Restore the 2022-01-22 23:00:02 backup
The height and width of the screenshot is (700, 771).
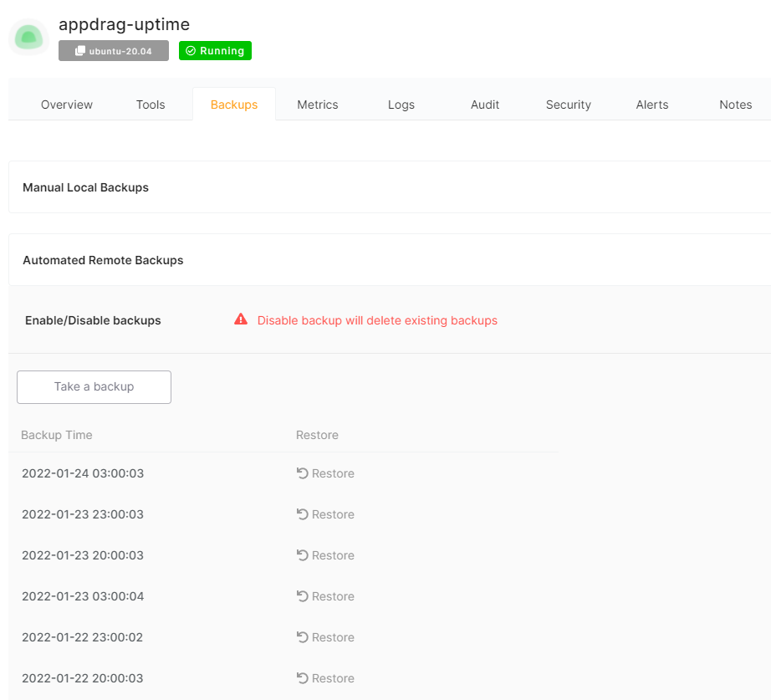[325, 637]
